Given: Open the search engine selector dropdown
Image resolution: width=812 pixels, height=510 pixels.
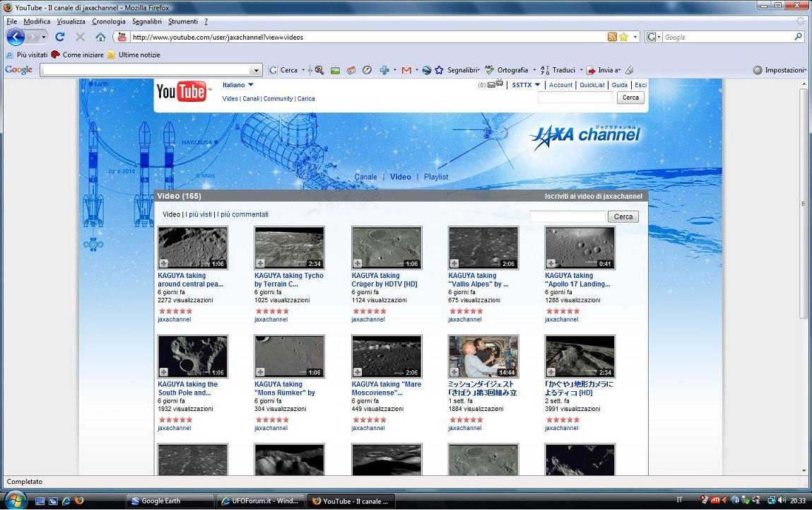Looking at the screenshot, I should point(659,37).
